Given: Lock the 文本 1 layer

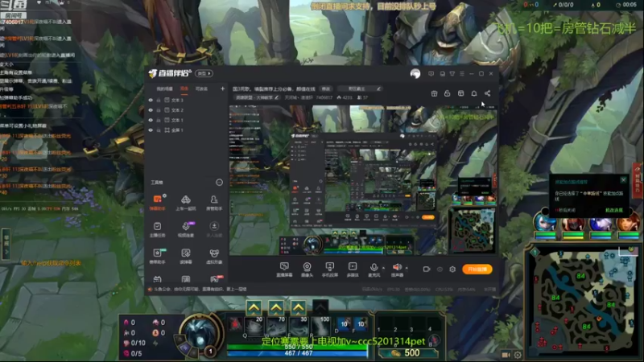Looking at the screenshot, I should [x=159, y=120].
